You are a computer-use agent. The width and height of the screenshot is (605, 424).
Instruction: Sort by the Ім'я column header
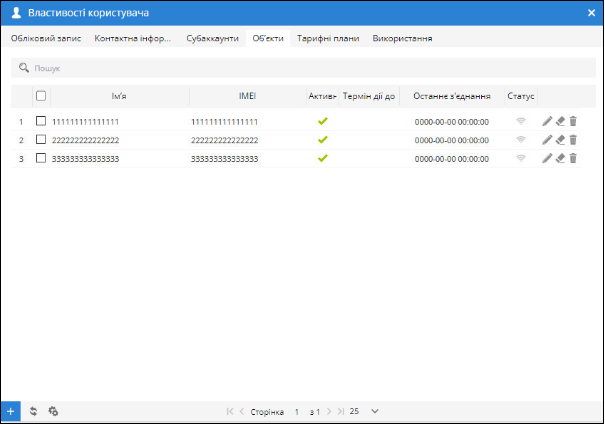coord(119,96)
